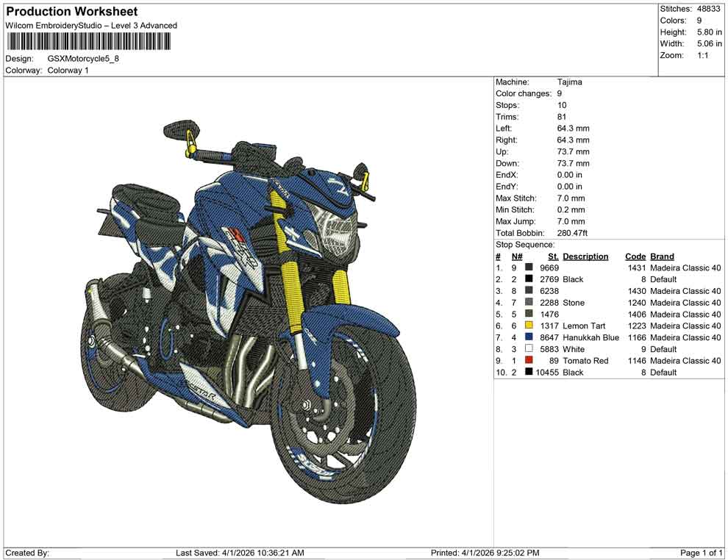Image resolution: width=728 pixels, height=560 pixels.
Task: Click the Lemon Tart yellow thread swatch
Action: [531, 326]
